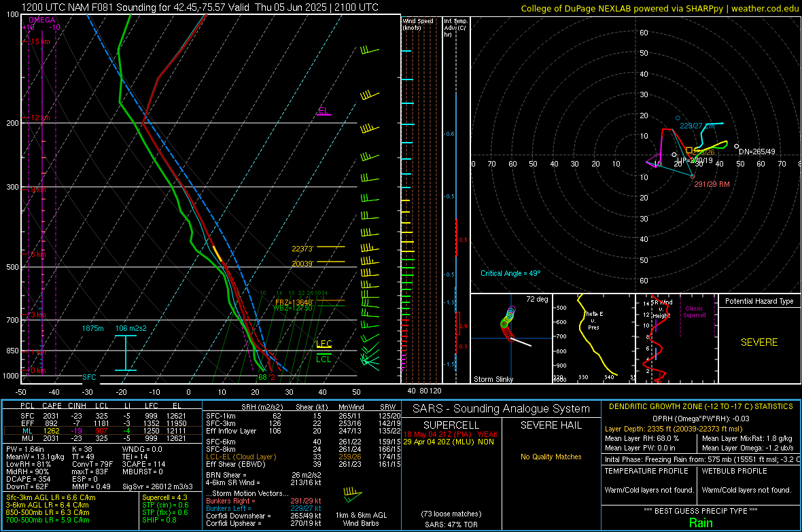Select the highlighted ML parcel row

103,431
